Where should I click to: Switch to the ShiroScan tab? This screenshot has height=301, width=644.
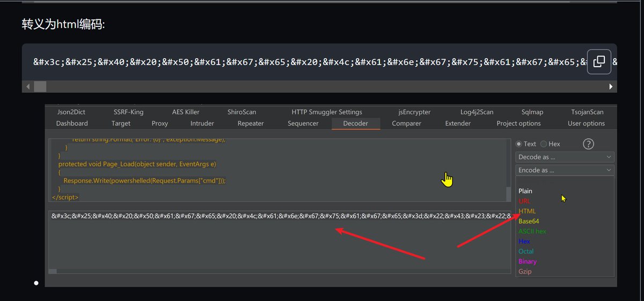[x=241, y=112]
